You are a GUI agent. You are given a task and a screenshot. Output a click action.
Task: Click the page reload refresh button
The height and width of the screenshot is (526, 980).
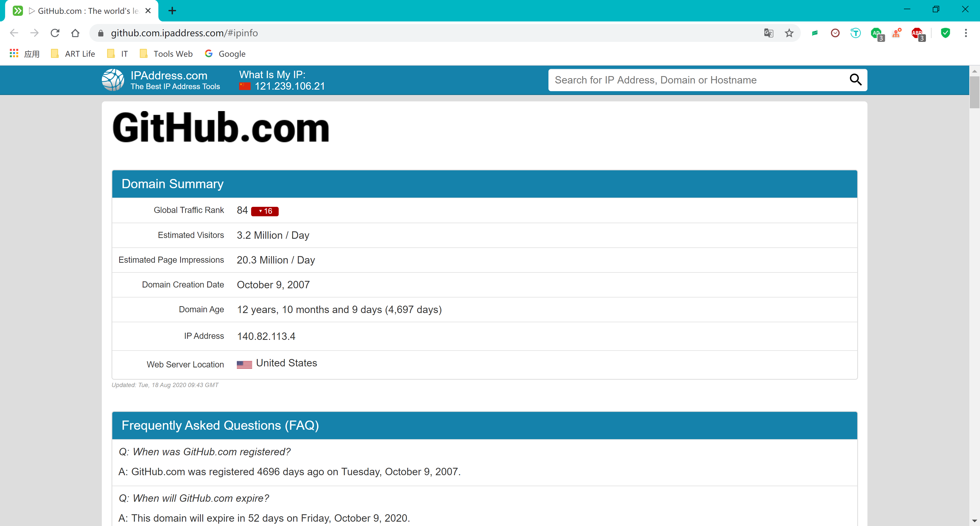coord(55,33)
